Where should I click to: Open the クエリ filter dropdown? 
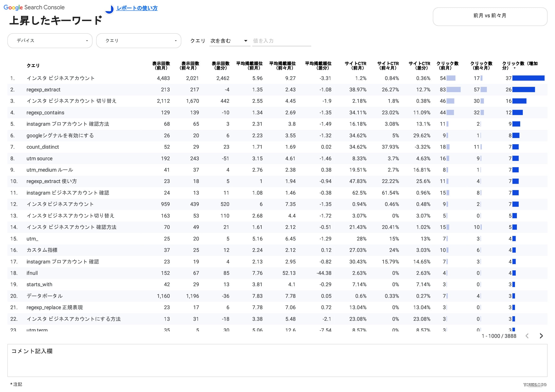(x=139, y=41)
